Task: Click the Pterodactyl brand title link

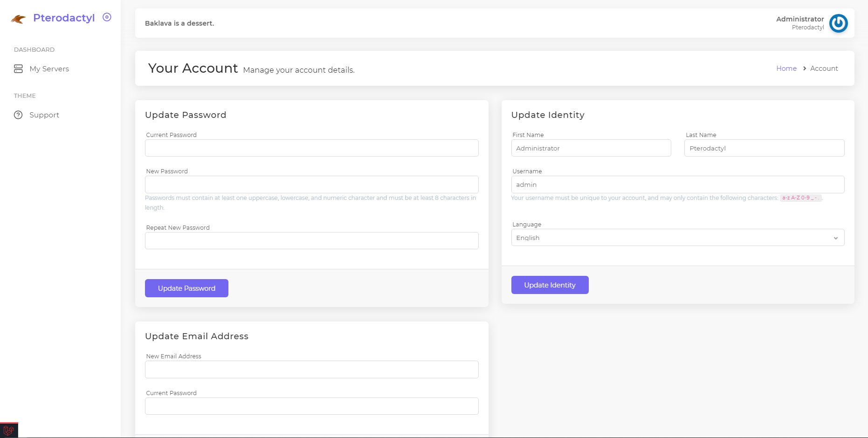Action: [x=64, y=18]
